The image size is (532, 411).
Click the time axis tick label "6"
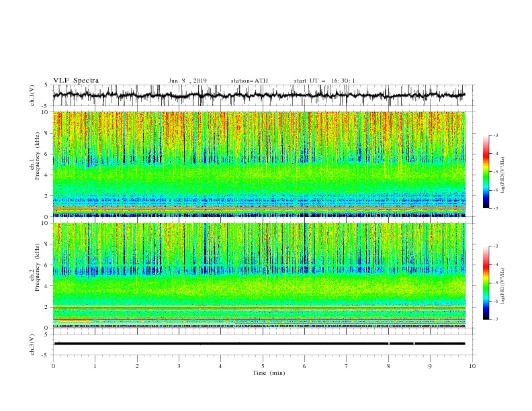[x=304, y=366]
